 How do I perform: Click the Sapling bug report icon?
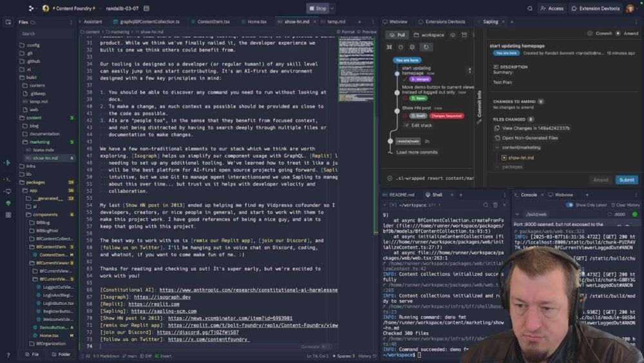tap(401, 47)
